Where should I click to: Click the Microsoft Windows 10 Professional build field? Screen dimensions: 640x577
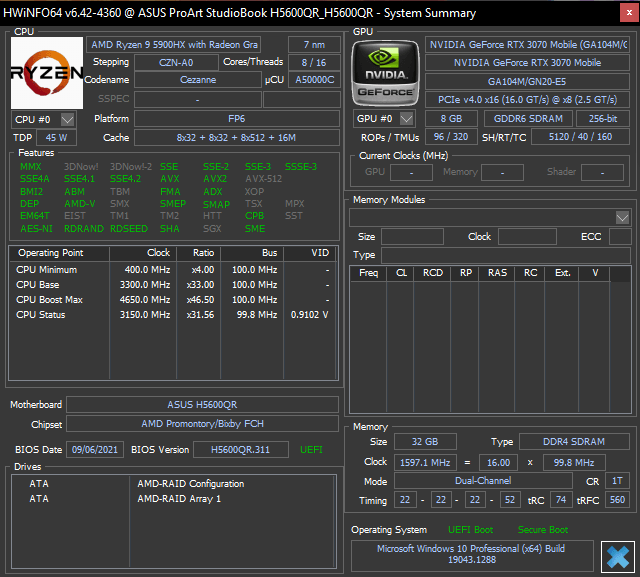(x=472, y=555)
